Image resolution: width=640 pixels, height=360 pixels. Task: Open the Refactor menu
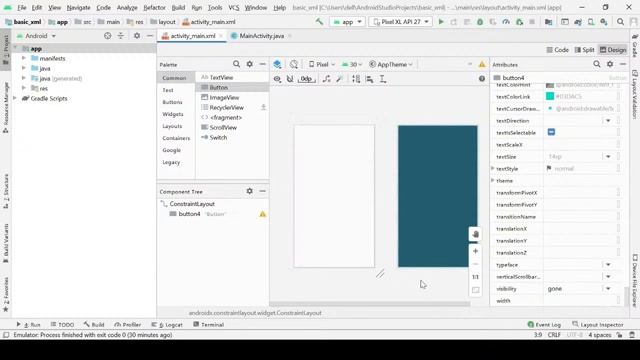pyautogui.click(x=154, y=7)
